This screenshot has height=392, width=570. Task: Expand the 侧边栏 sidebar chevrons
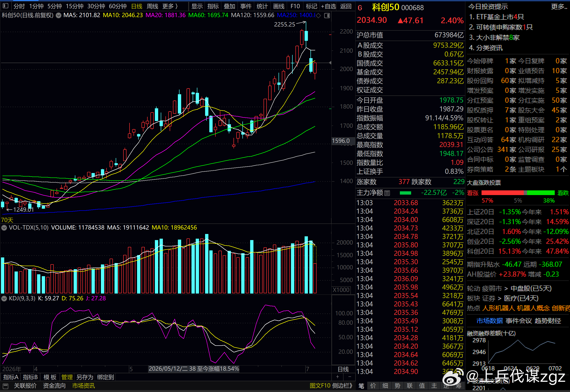tap(342, 386)
